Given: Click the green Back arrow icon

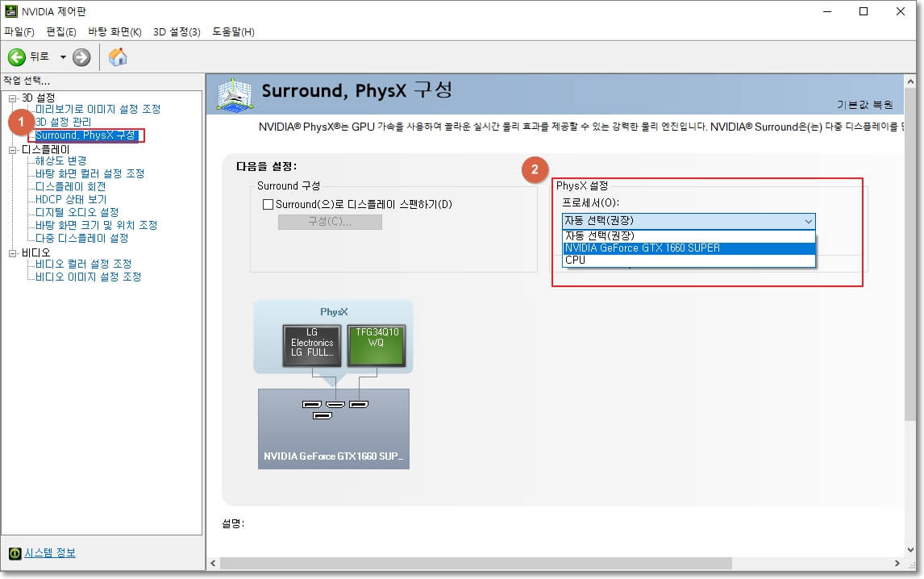Looking at the screenshot, I should 16,57.
